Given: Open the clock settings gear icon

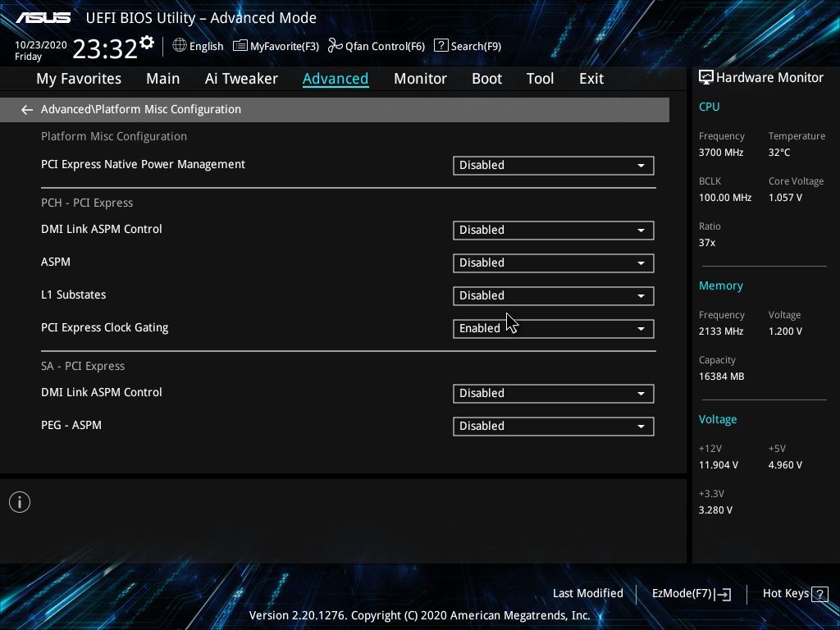Looking at the screenshot, I should 147,42.
